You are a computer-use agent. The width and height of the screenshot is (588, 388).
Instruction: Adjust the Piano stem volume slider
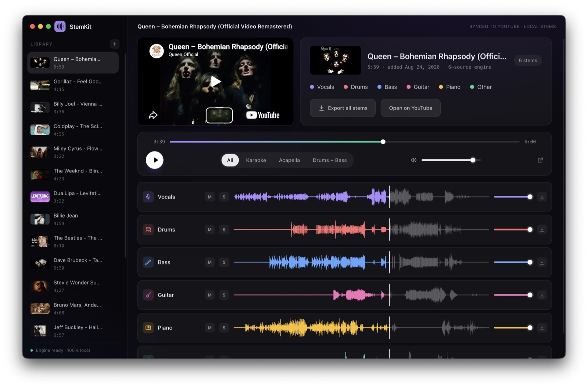tap(513, 328)
